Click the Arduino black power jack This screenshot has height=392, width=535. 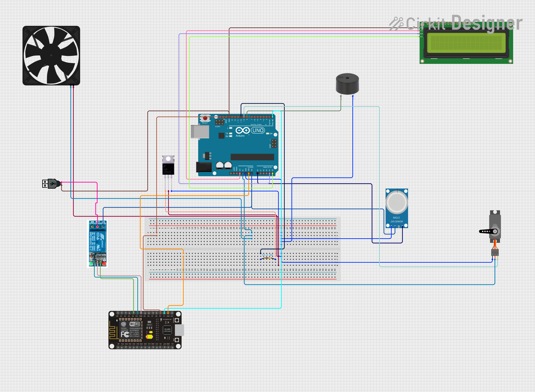click(x=204, y=167)
